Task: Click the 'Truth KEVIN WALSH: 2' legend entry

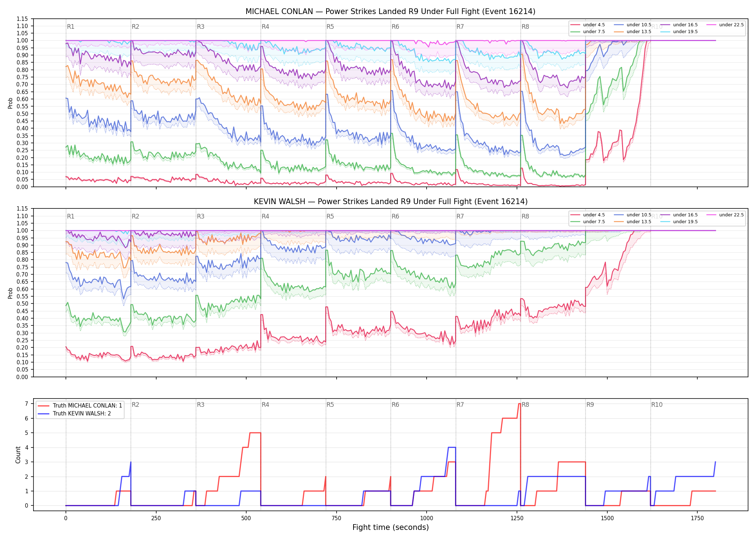Action: (74, 413)
